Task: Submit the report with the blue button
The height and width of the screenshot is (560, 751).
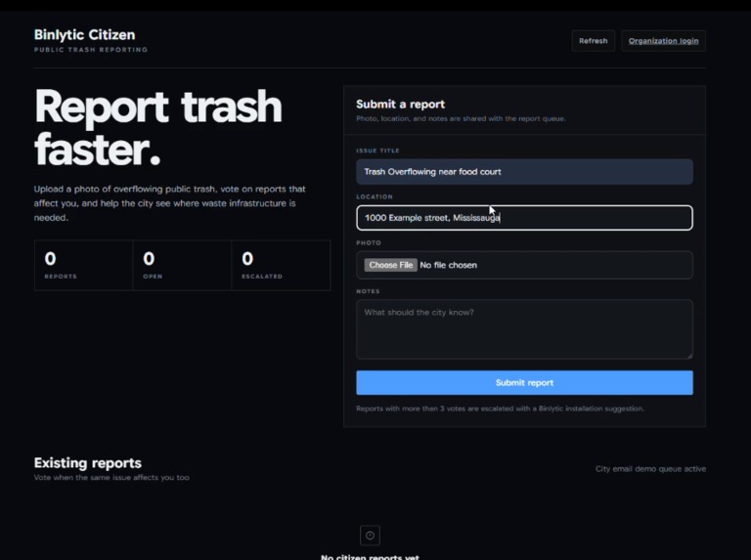Action: coord(524,383)
